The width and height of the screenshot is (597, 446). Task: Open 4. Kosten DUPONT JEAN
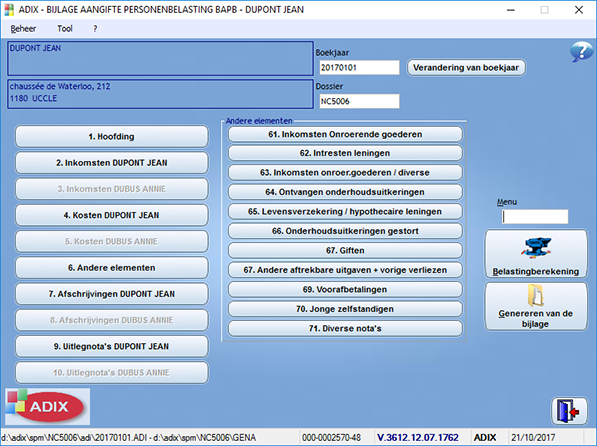click(112, 216)
